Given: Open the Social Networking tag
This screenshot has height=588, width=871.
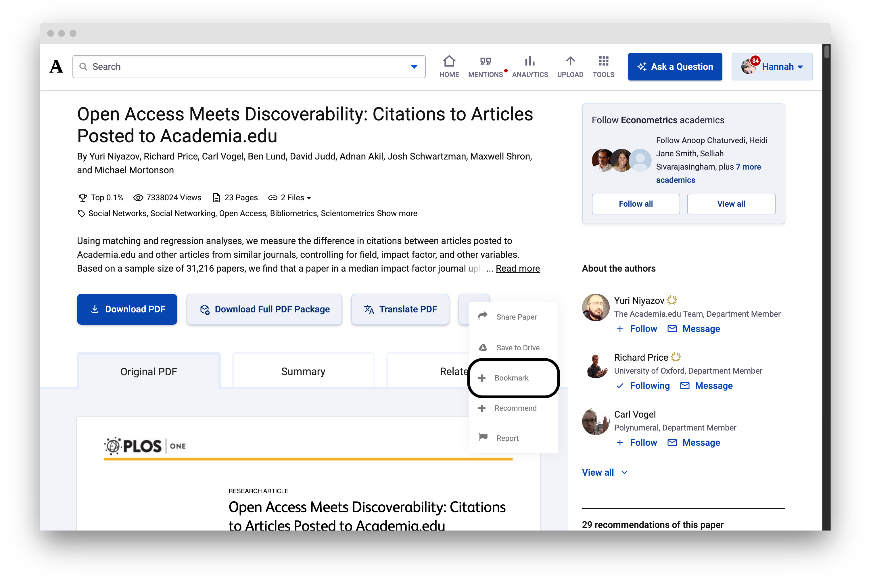Looking at the screenshot, I should click(x=183, y=213).
